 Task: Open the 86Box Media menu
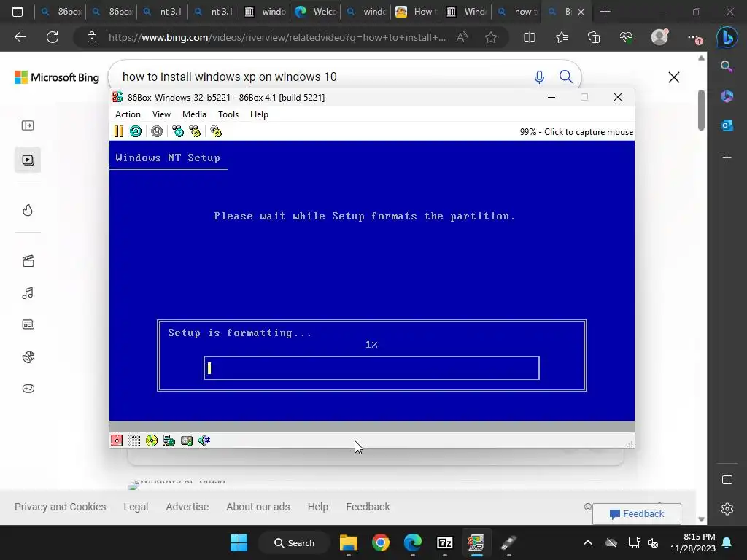pyautogui.click(x=194, y=114)
